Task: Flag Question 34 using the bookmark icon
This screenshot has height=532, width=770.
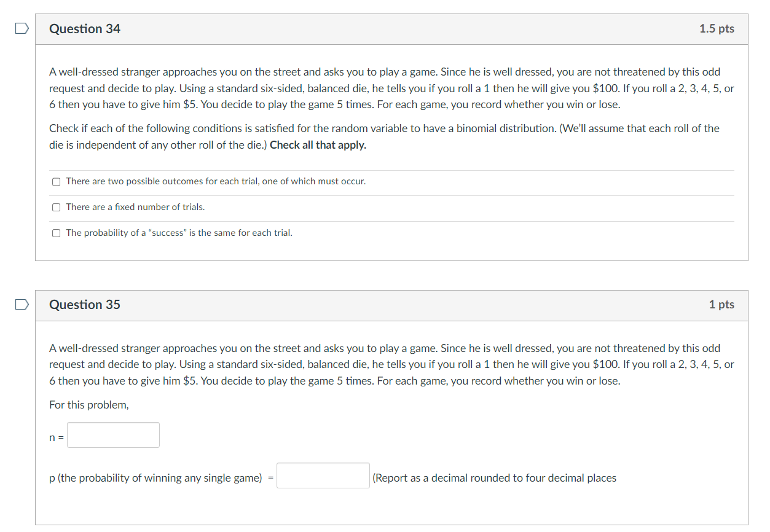Action: coord(21,28)
